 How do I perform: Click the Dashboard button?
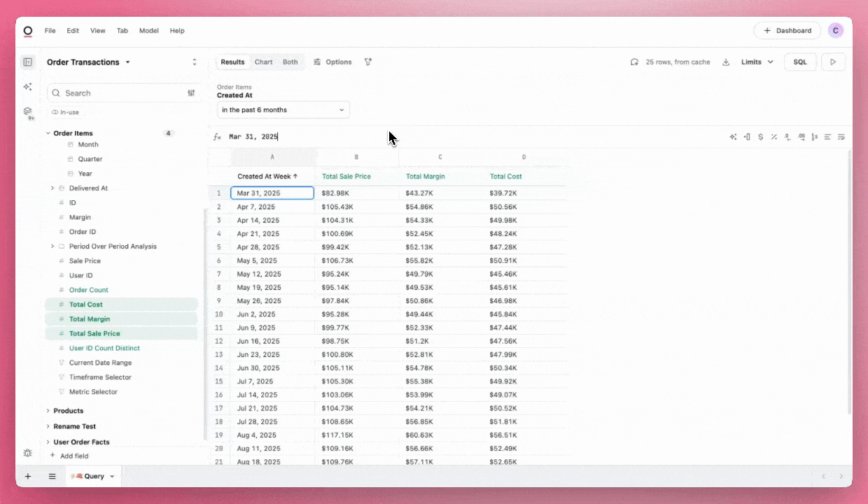[787, 31]
